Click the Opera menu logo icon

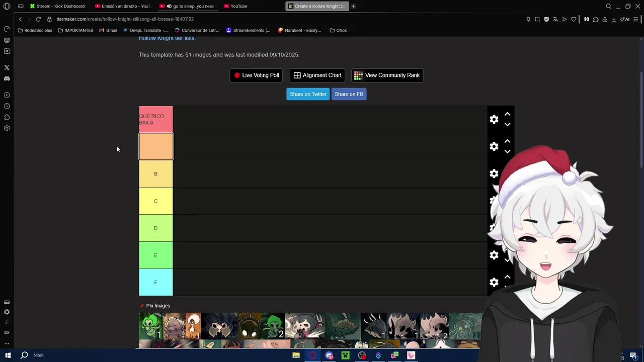[x=7, y=6]
